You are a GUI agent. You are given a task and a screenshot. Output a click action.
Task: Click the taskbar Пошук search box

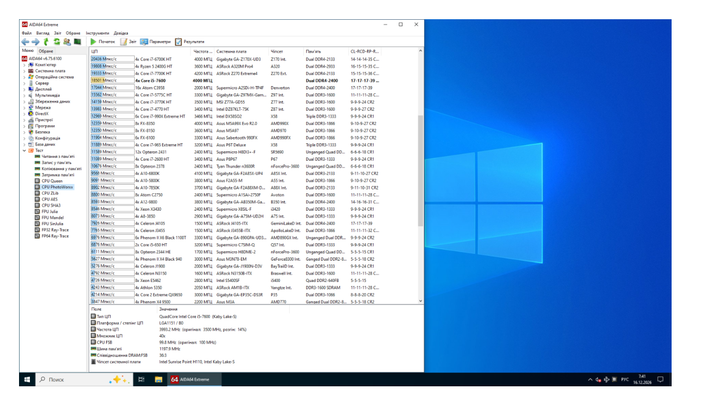point(84,379)
